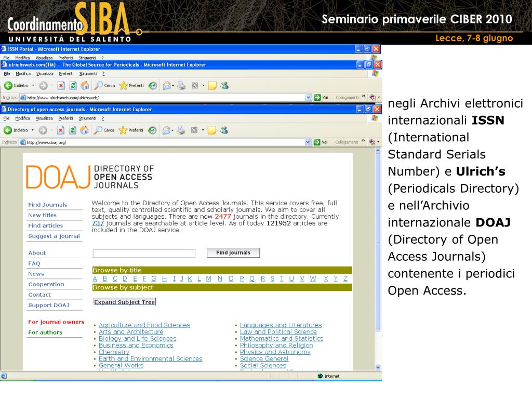532x399 pixels.
Task: Open Support DOAJ sidebar link
Action: click(x=49, y=305)
